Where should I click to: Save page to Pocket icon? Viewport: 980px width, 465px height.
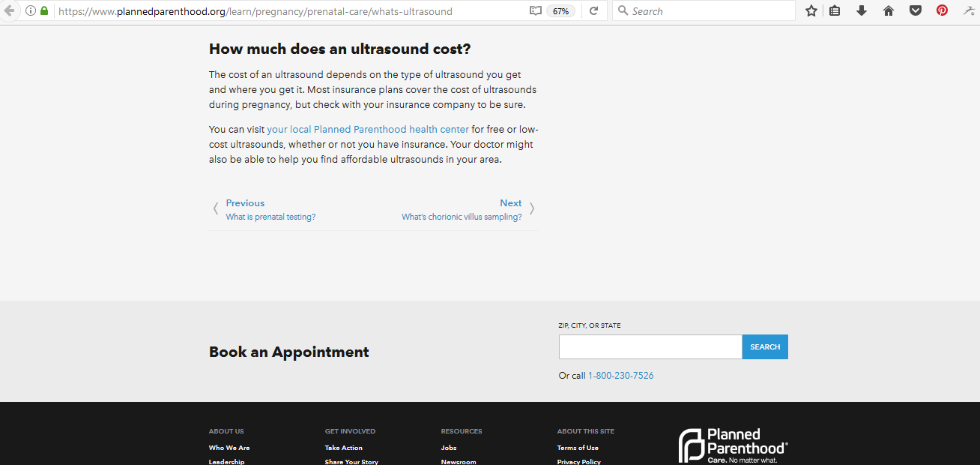(916, 10)
